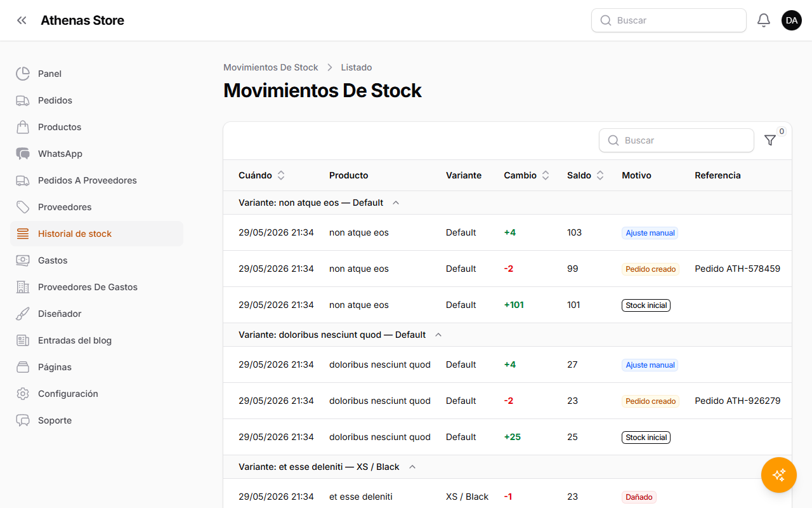Click the Diseñador paintbrush icon

[x=23, y=314]
